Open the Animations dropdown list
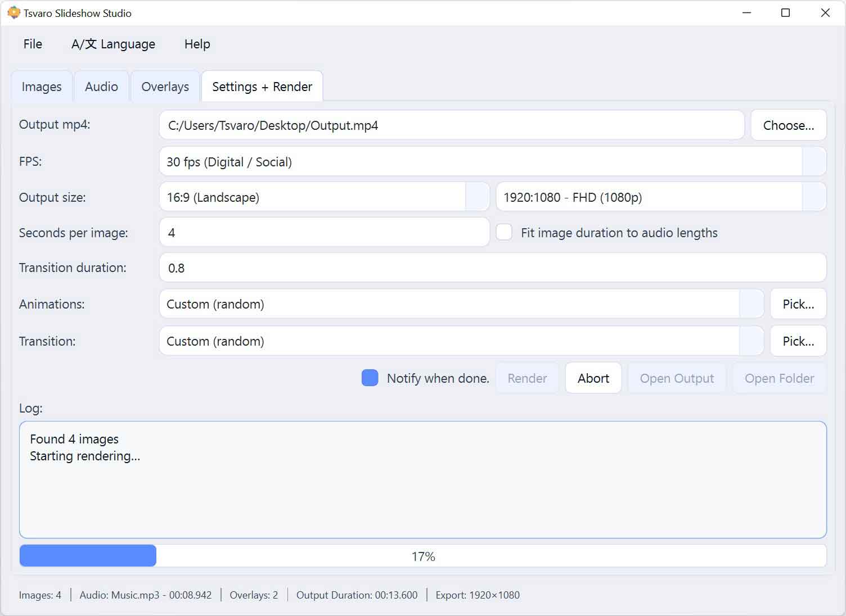Image resolution: width=846 pixels, height=616 pixels. pyautogui.click(x=751, y=304)
